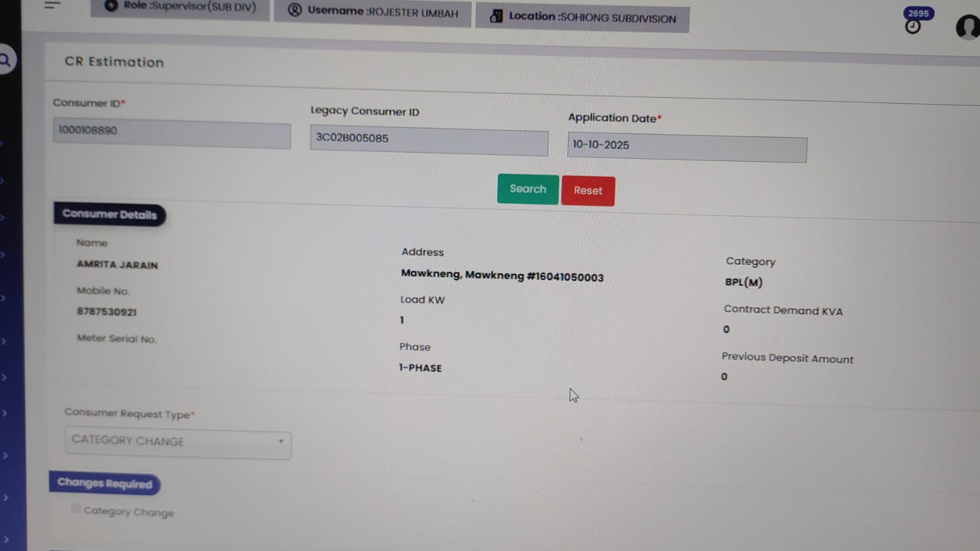Open the profile avatar icon

(968, 27)
